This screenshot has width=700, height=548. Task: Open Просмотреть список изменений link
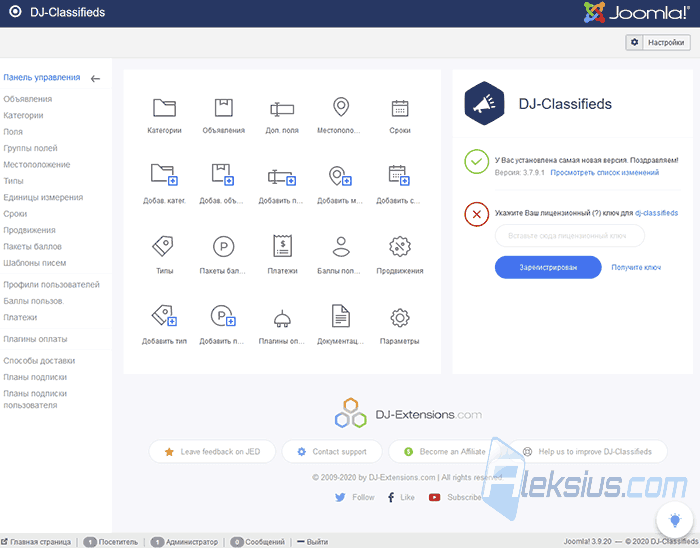click(x=604, y=173)
